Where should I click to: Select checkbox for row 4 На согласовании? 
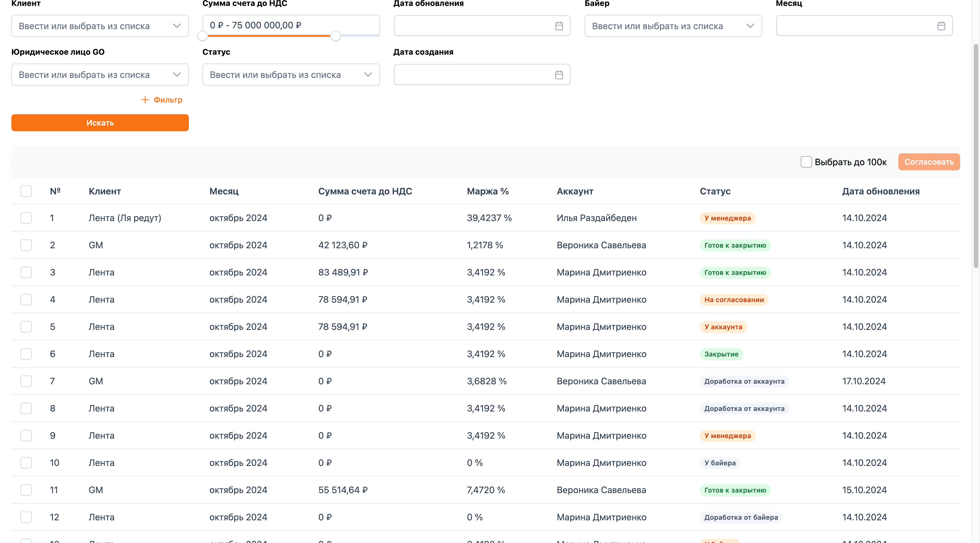pos(26,300)
